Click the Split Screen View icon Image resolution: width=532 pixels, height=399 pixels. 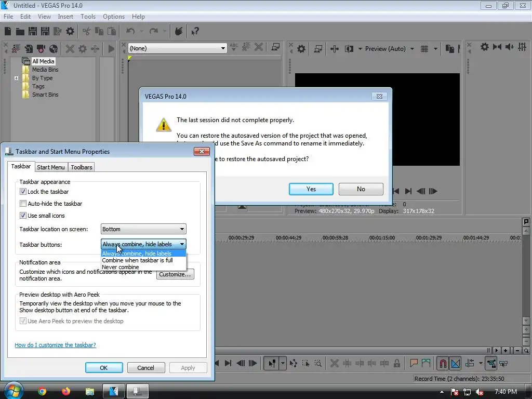tap(349, 49)
